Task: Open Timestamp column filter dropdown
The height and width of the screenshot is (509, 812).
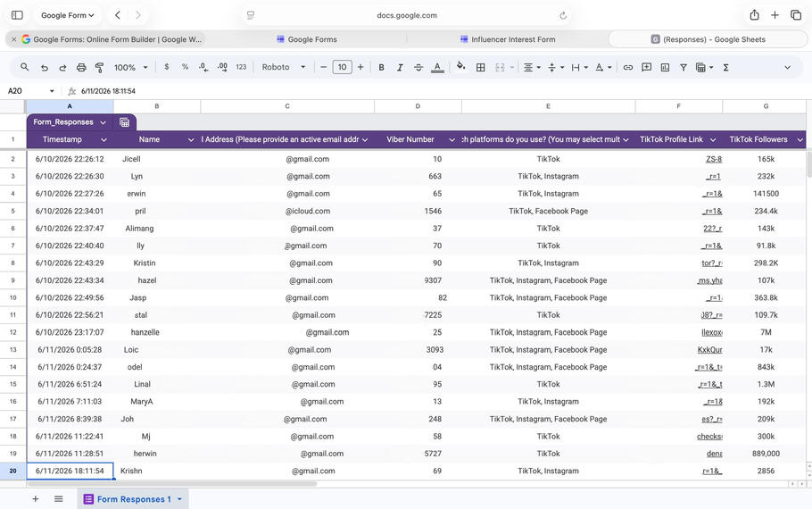Action: click(x=104, y=139)
